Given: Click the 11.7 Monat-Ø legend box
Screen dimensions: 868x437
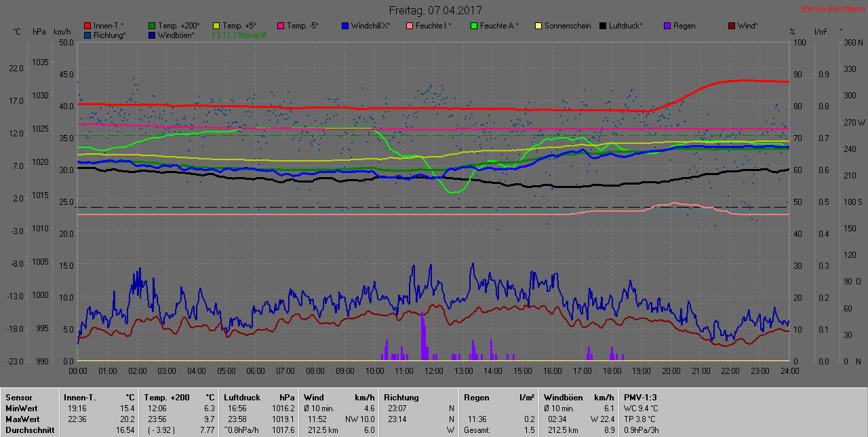Looking at the screenshot, I should point(216,35).
